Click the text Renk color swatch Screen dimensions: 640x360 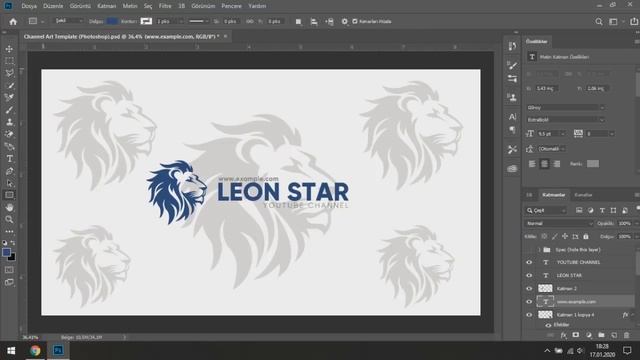[593, 164]
